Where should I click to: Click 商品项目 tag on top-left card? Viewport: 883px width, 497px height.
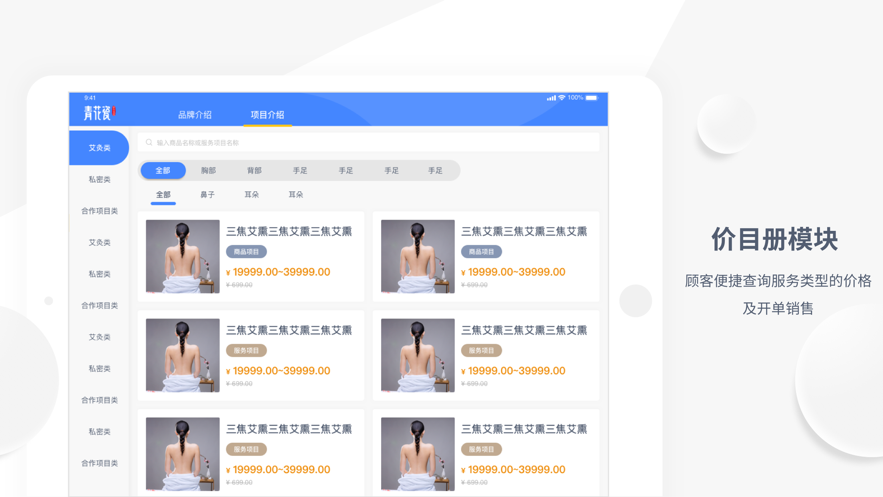tap(246, 252)
